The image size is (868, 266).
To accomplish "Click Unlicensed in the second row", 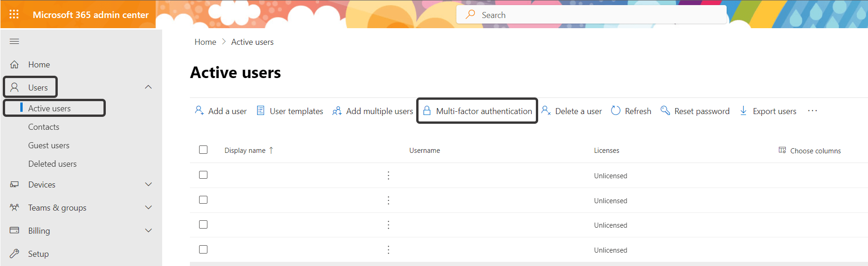I will [x=611, y=201].
